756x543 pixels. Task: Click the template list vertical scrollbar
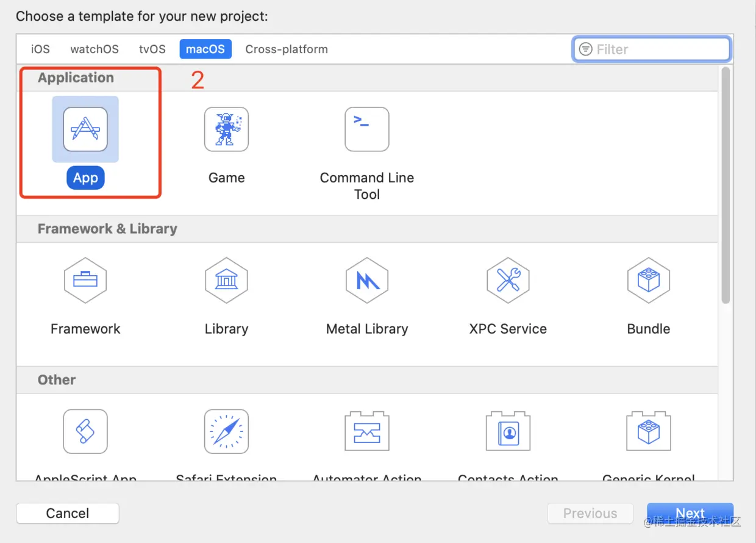(x=726, y=185)
